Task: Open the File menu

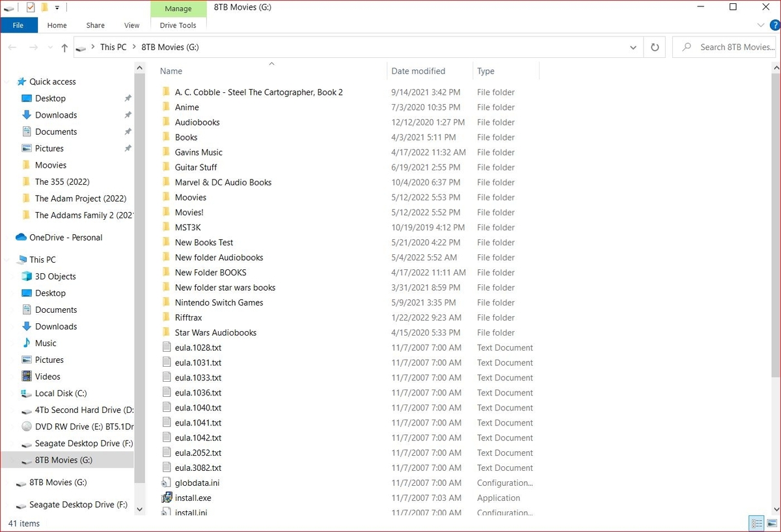Action: tap(19, 25)
